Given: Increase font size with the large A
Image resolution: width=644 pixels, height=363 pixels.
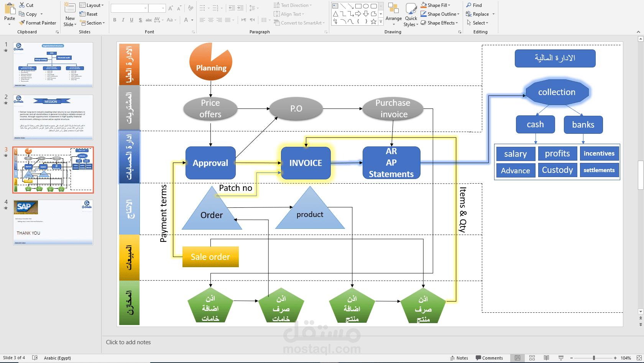Looking at the screenshot, I should 171,8.
